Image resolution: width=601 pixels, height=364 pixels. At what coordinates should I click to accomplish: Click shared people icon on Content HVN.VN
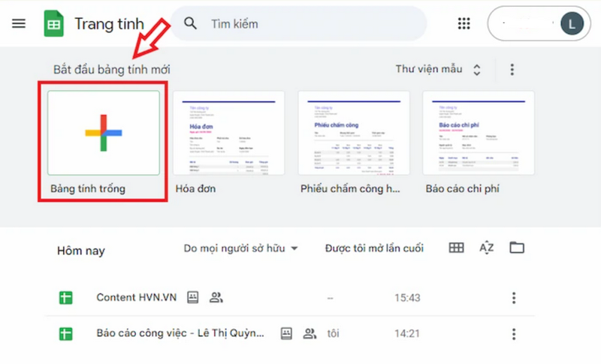click(216, 297)
